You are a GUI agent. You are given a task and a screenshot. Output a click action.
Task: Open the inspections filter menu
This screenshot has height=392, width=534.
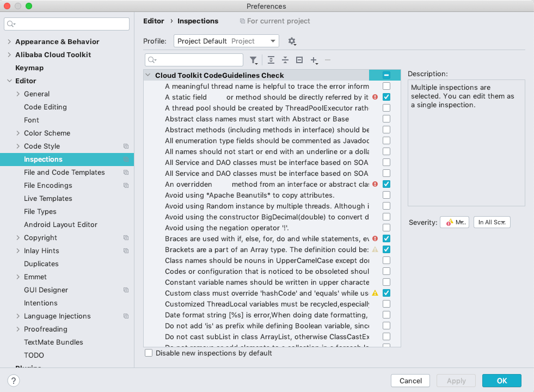[254, 60]
